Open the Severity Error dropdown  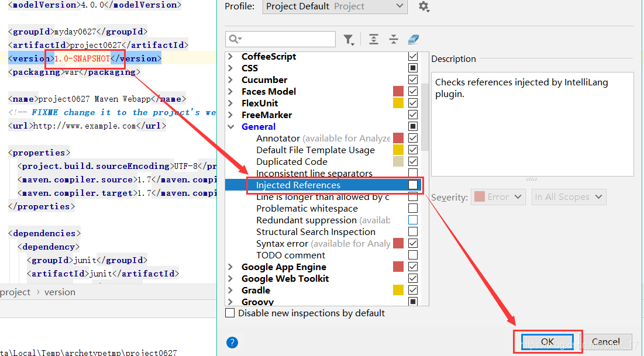498,197
